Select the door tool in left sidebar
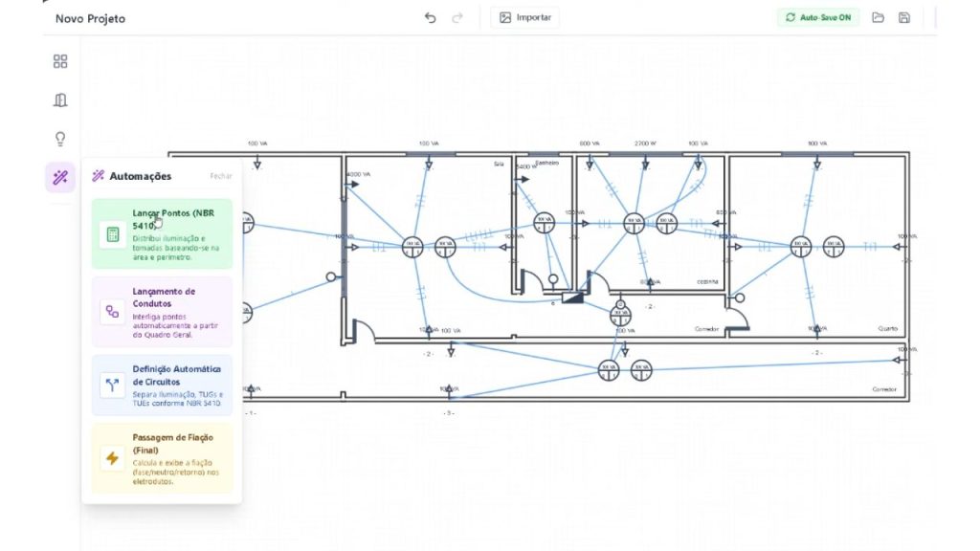 [60, 100]
